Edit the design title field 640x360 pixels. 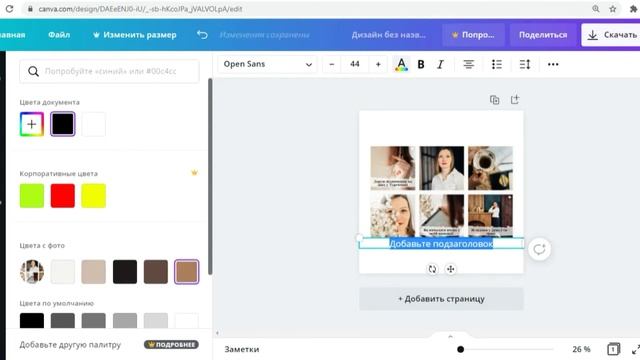pos(389,35)
